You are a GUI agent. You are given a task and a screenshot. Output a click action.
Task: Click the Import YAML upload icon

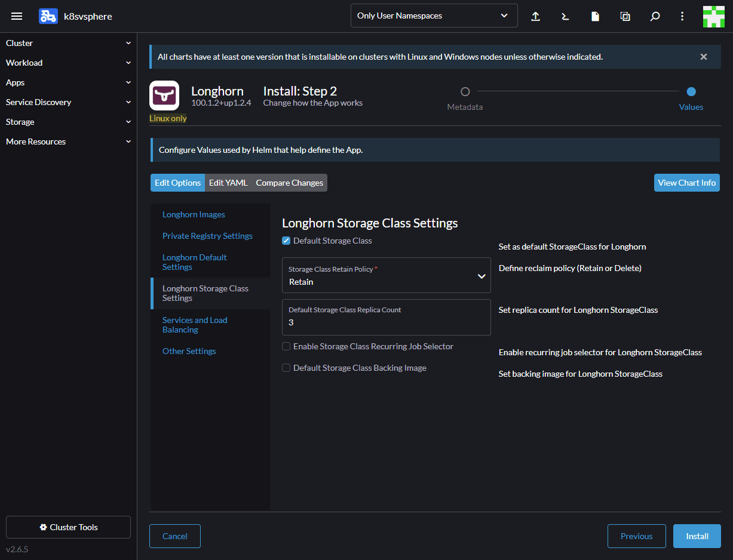(536, 16)
